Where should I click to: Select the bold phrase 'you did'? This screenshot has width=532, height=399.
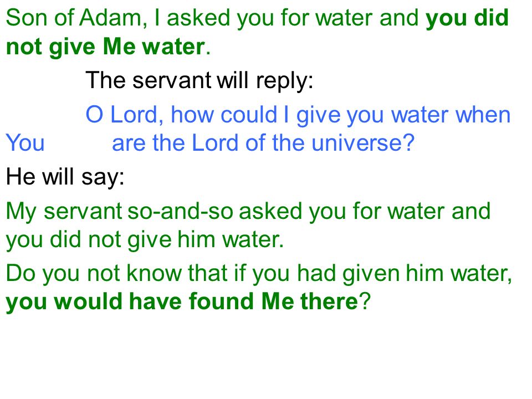pyautogui.click(x=467, y=18)
